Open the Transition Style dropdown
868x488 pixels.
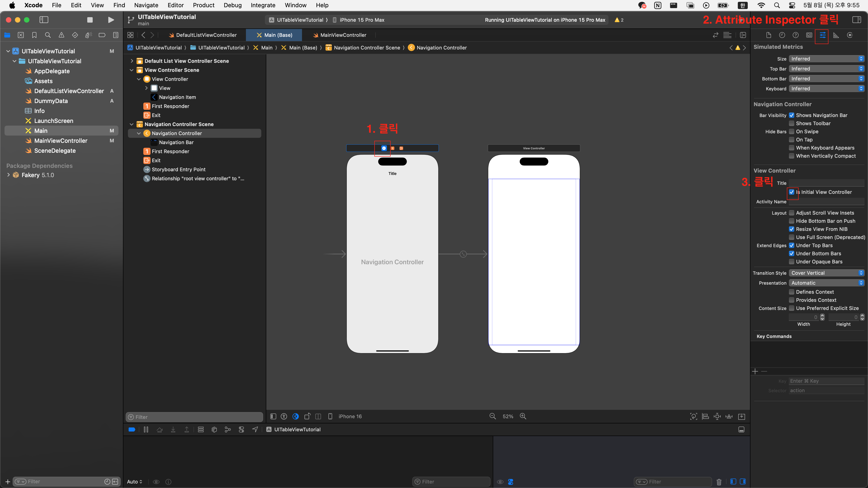point(827,273)
